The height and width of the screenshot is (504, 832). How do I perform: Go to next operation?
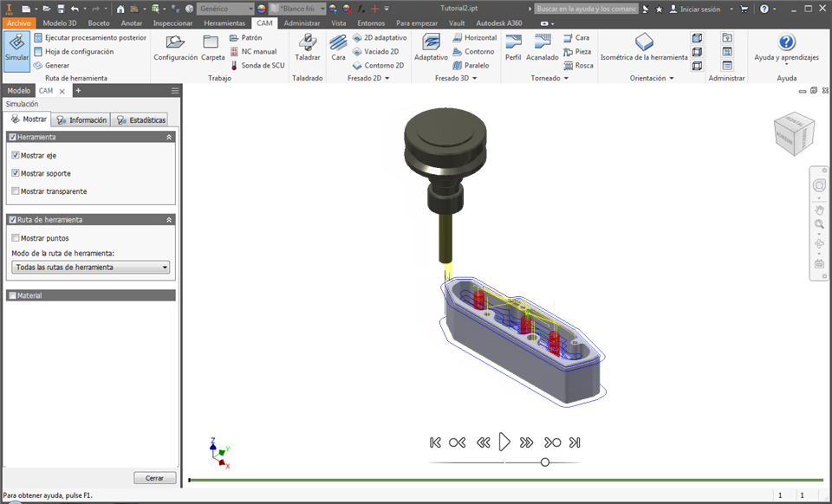(552, 443)
